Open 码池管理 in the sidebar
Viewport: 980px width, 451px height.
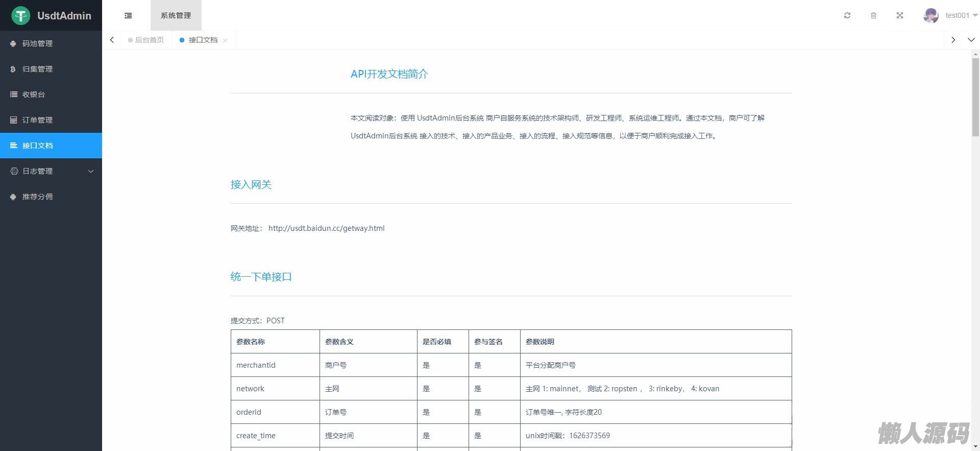tap(37, 43)
